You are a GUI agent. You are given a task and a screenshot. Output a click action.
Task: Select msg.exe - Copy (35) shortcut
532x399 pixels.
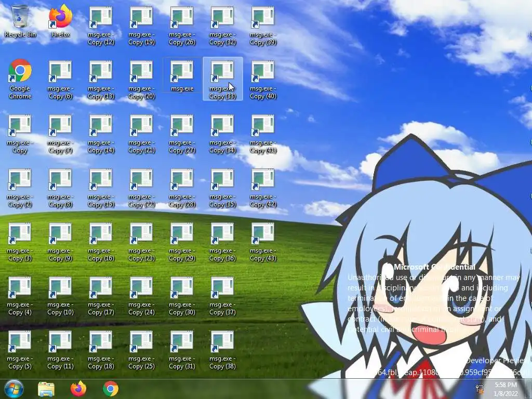[x=222, y=188]
